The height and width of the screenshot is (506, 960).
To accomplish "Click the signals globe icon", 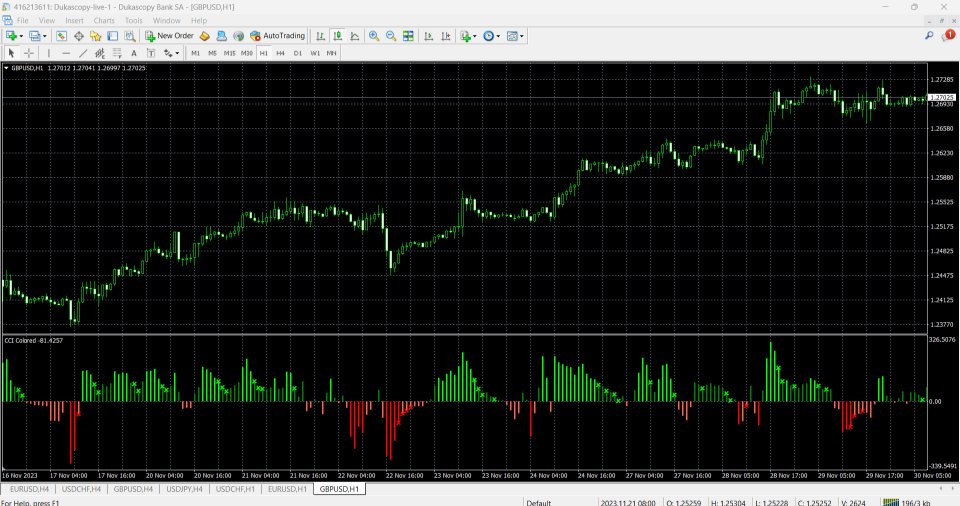I will click(x=239, y=36).
